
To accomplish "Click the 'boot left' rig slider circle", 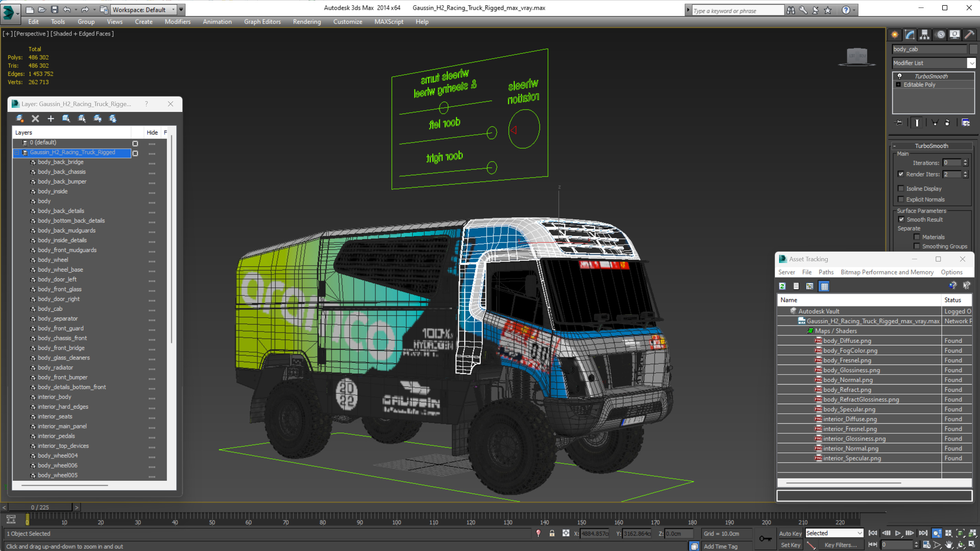I will coord(492,132).
